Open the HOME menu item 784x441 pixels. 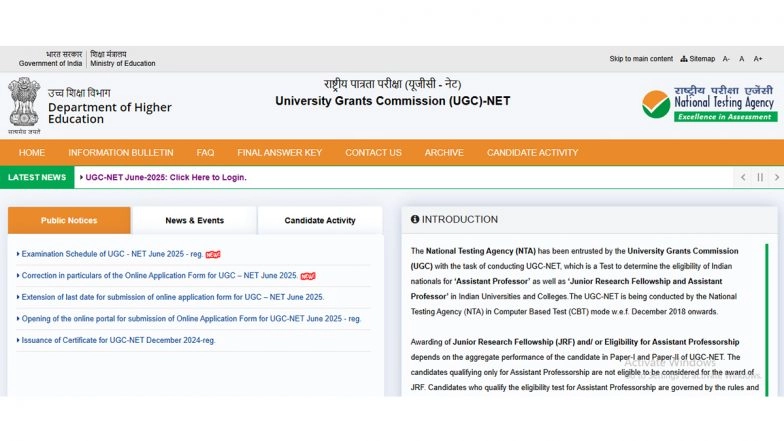point(32,153)
